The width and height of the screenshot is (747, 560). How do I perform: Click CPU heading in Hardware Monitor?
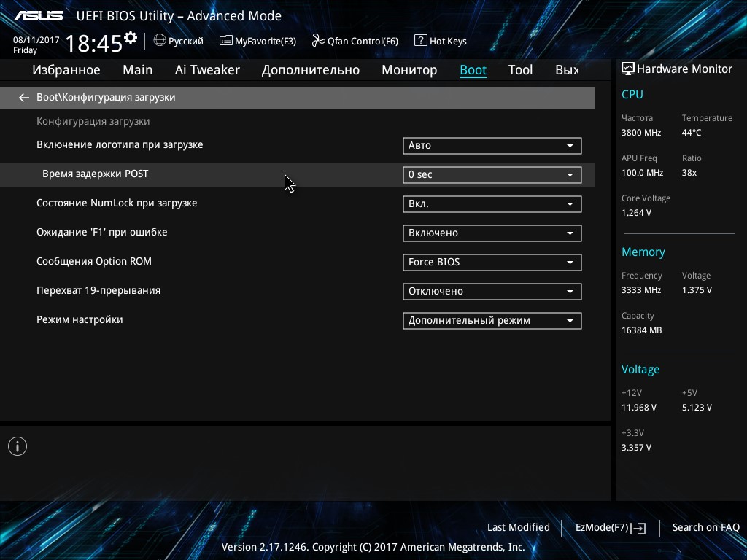632,95
